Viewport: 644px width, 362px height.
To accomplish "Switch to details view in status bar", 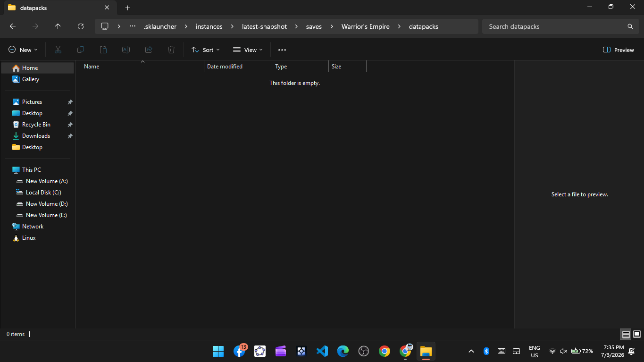I will 626,334.
